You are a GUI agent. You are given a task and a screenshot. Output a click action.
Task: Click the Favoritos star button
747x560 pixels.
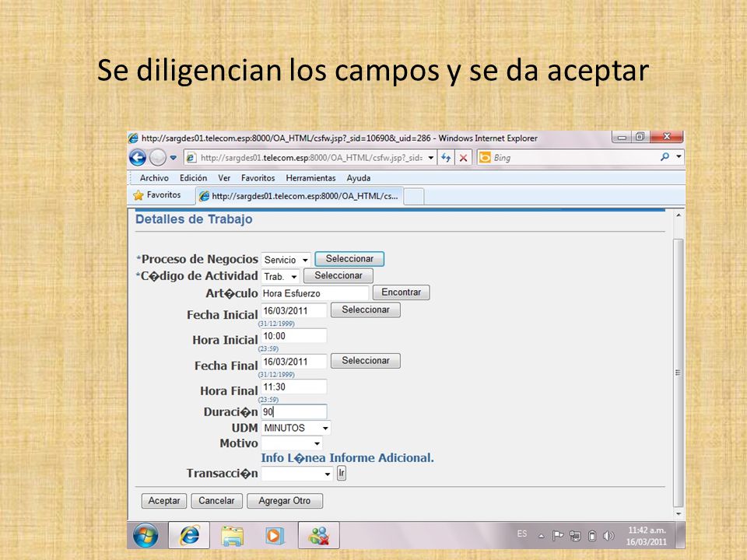point(157,195)
